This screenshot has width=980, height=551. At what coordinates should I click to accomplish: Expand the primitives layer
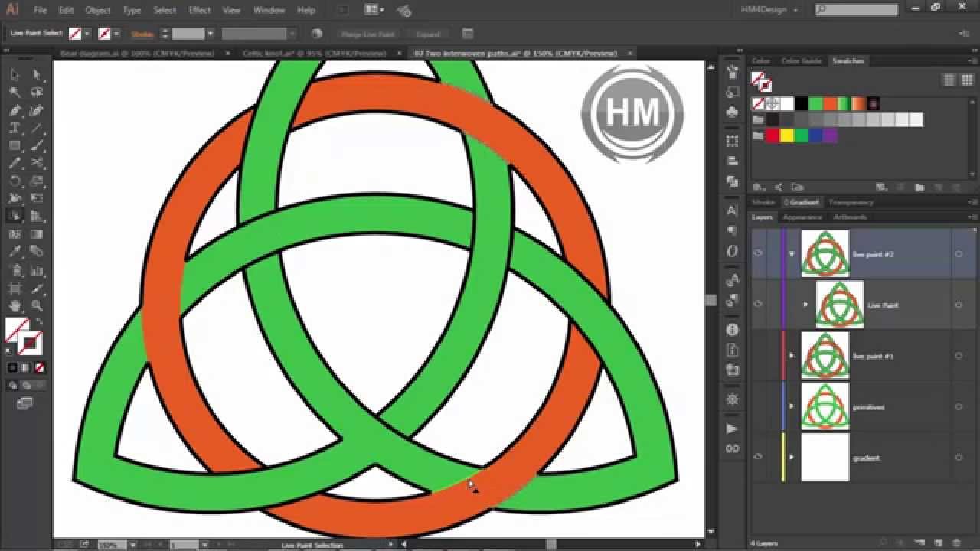792,406
